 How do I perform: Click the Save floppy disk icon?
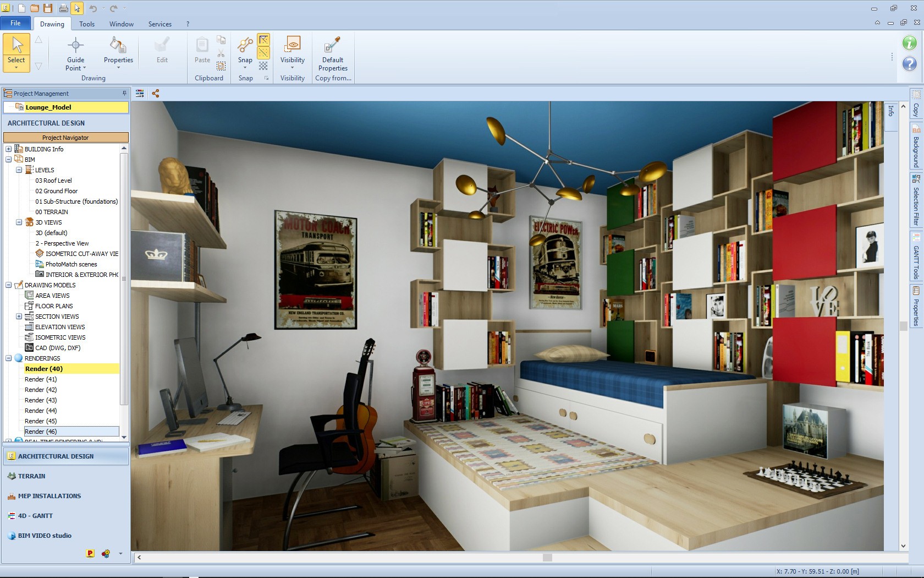point(48,8)
